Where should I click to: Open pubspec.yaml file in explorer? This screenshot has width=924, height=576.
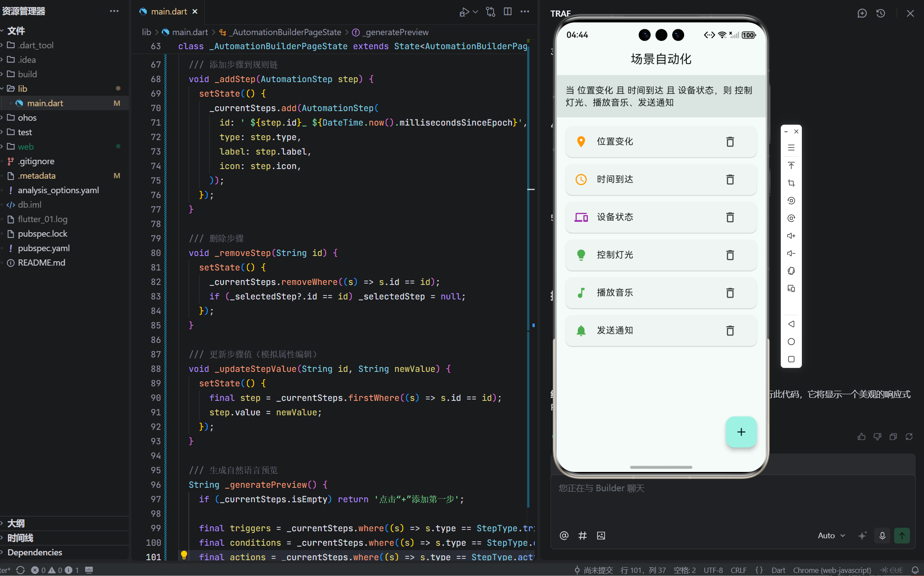point(43,248)
